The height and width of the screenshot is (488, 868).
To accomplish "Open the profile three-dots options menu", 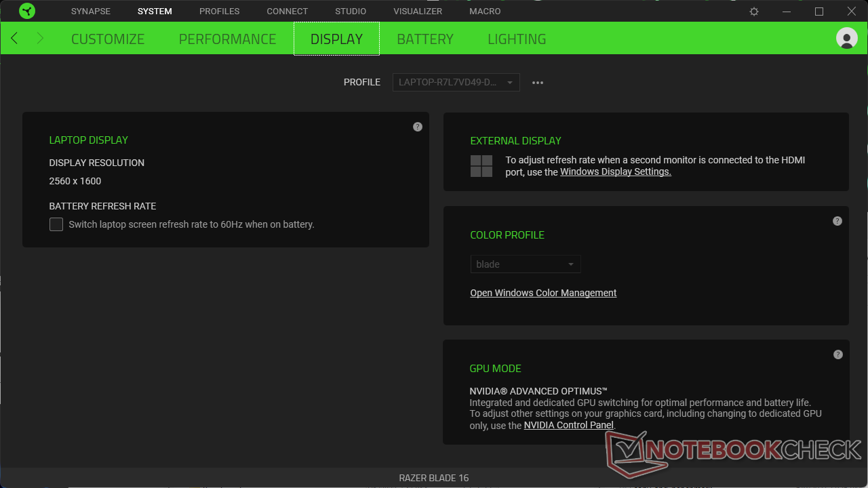I will pos(538,83).
